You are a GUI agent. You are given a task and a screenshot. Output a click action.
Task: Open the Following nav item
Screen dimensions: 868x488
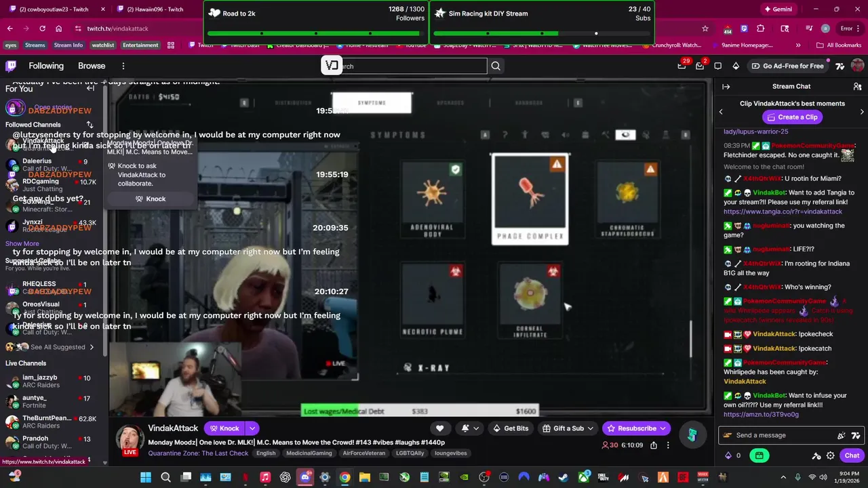tap(46, 66)
